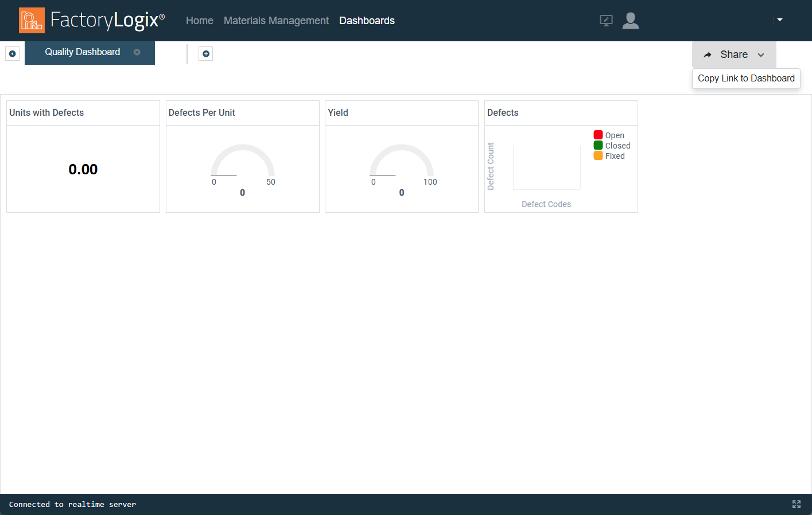The image size is (812, 515).
Task: Select Copy Link to Dashboard
Action: click(x=746, y=79)
